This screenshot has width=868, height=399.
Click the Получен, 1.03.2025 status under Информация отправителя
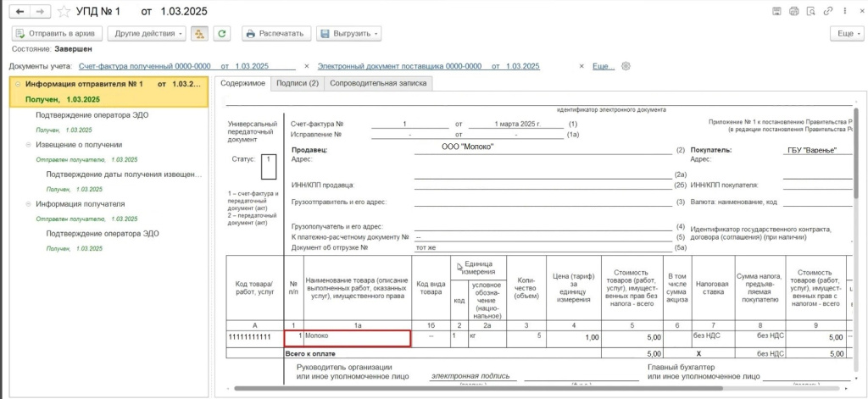[63, 100]
